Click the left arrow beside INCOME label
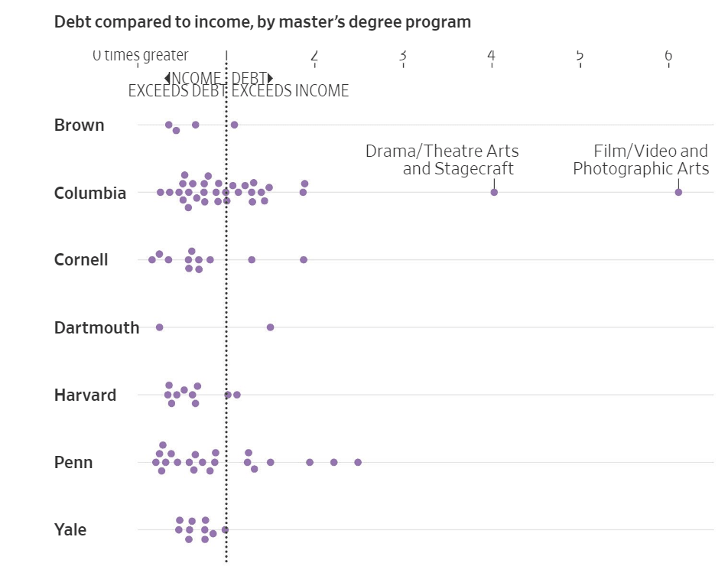 167,77
